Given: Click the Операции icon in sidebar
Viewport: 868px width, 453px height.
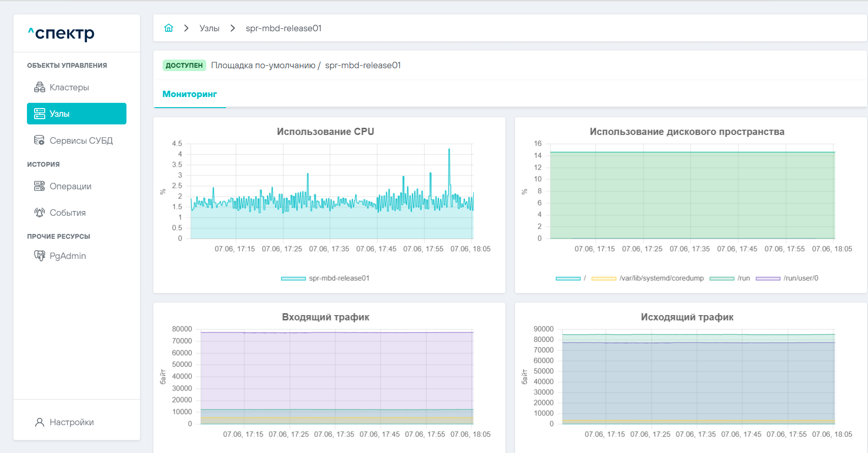Looking at the screenshot, I should [x=39, y=186].
